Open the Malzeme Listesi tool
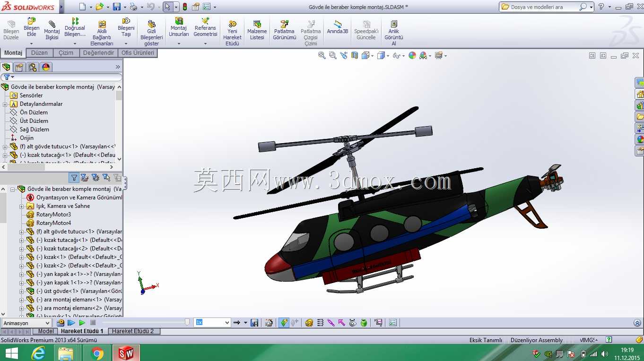Image resolution: width=644 pixels, height=361 pixels. pyautogui.click(x=257, y=30)
